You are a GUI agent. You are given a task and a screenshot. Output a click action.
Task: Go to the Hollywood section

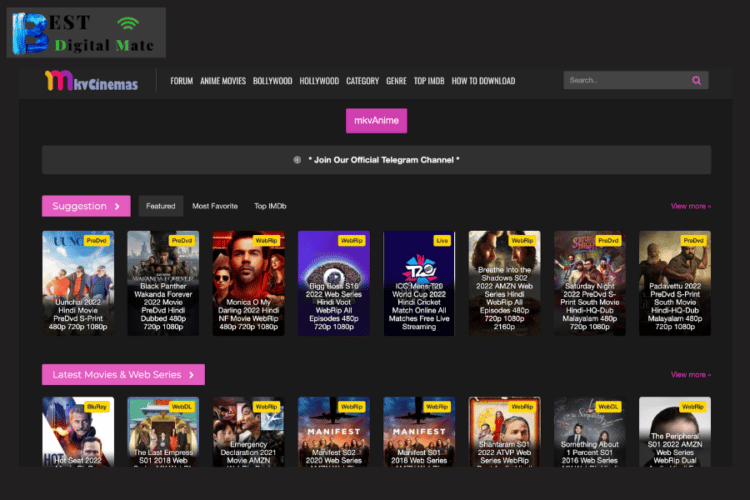[319, 81]
